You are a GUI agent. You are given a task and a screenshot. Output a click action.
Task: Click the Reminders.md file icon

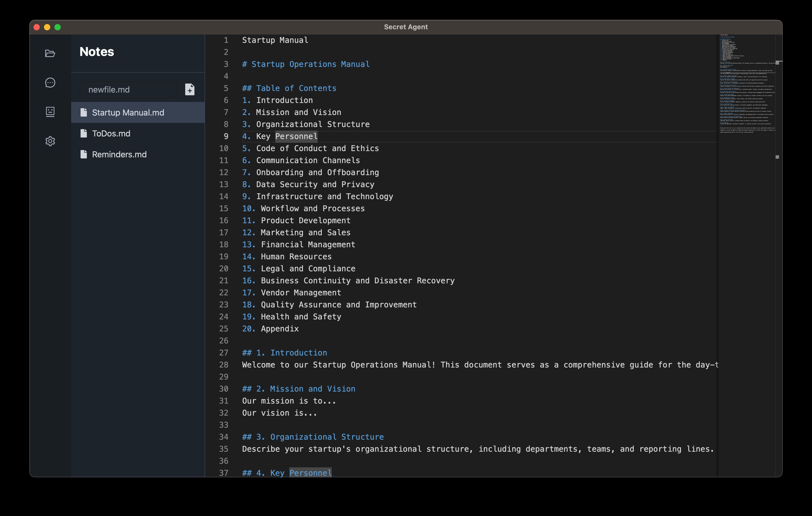[x=84, y=154]
